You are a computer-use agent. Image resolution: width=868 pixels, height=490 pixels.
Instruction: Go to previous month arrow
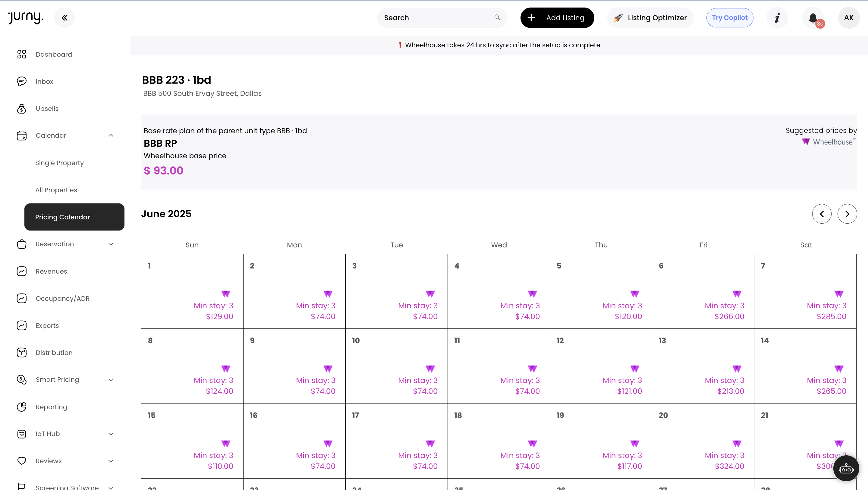822,214
